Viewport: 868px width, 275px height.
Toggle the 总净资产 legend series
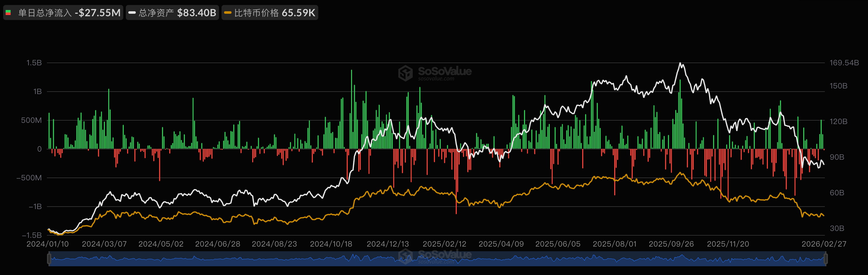tap(172, 13)
